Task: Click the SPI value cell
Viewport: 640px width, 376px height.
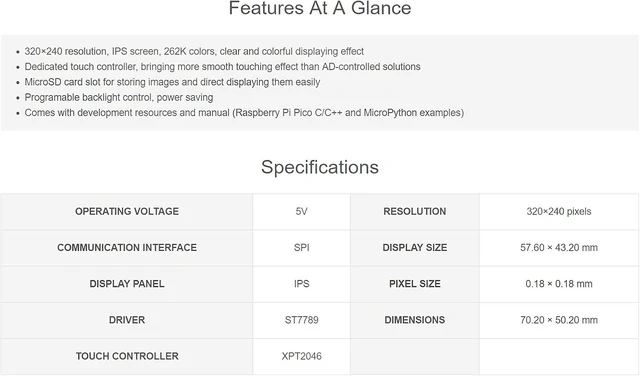Action: tap(302, 248)
